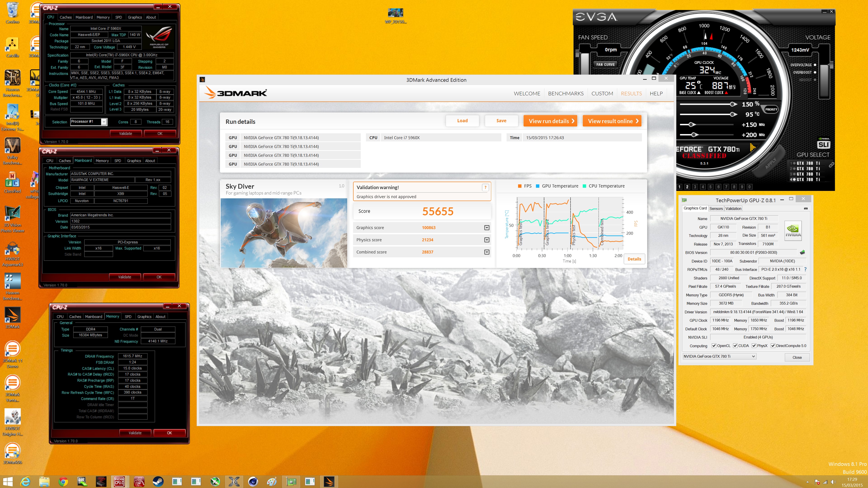Launch Internet Explorer from taskbar
This screenshot has height=488, width=868.
pos(25,482)
